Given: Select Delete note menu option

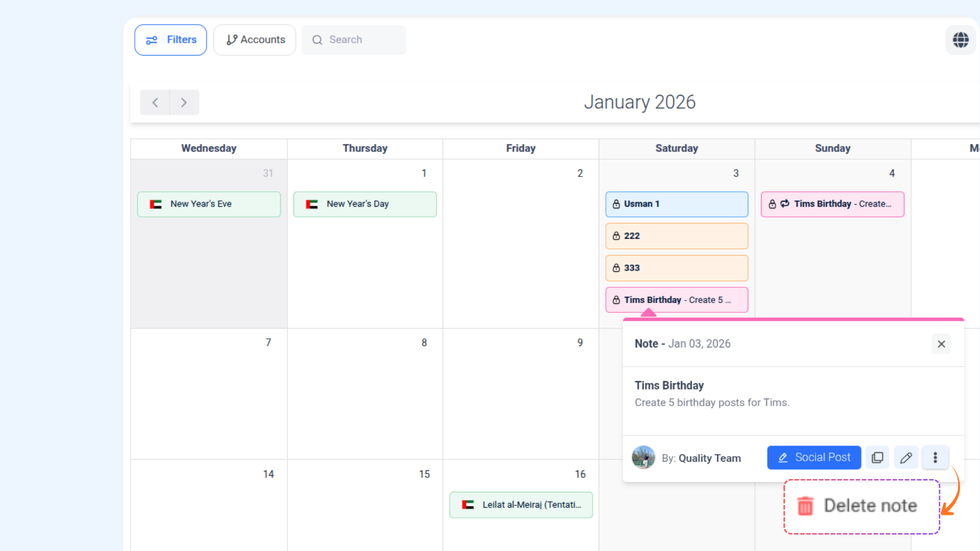Looking at the screenshot, I should tap(862, 506).
